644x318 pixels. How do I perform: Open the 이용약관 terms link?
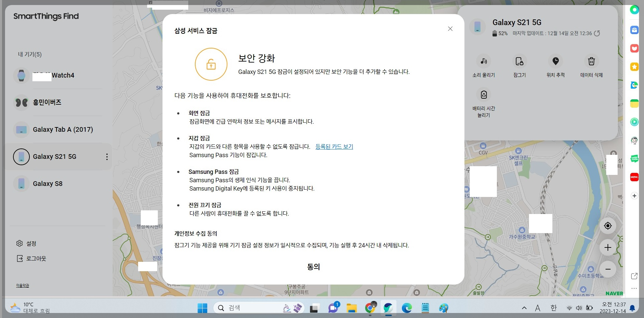click(x=22, y=286)
